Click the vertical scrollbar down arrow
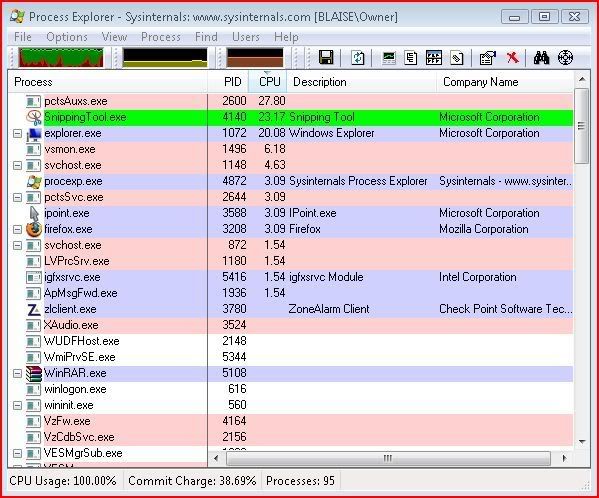This screenshot has height=498, width=599. pyautogui.click(x=582, y=442)
